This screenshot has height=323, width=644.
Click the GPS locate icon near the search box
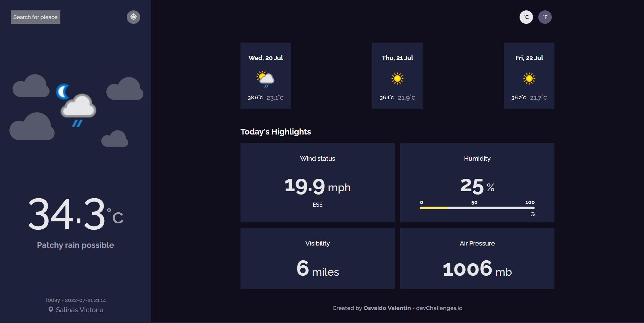click(133, 17)
